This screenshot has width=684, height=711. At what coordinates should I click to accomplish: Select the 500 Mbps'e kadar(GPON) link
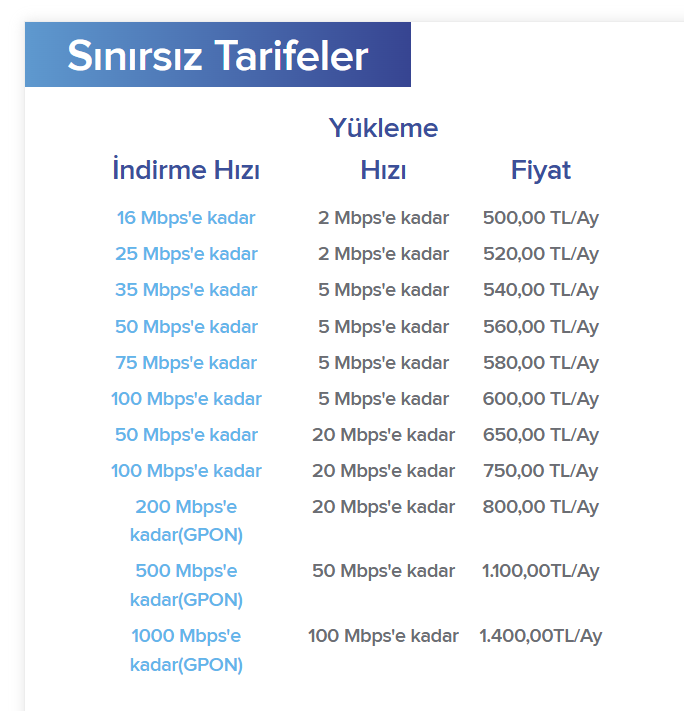[x=186, y=585]
